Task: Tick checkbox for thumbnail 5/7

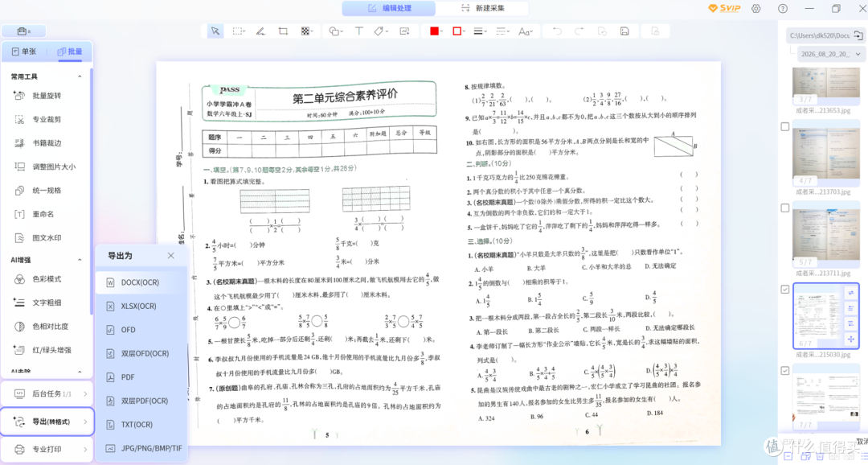Action: click(x=785, y=208)
